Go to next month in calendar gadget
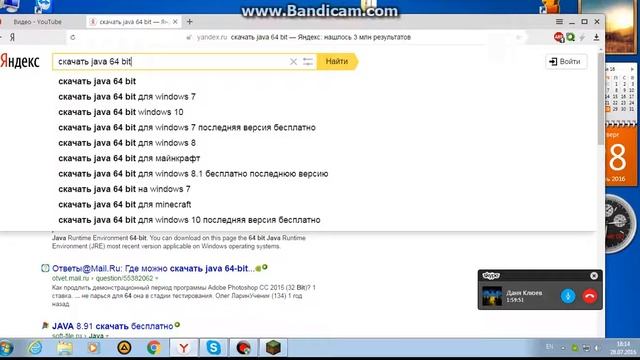Image resolution: width=640 pixels, height=360 pixels. [x=632, y=69]
